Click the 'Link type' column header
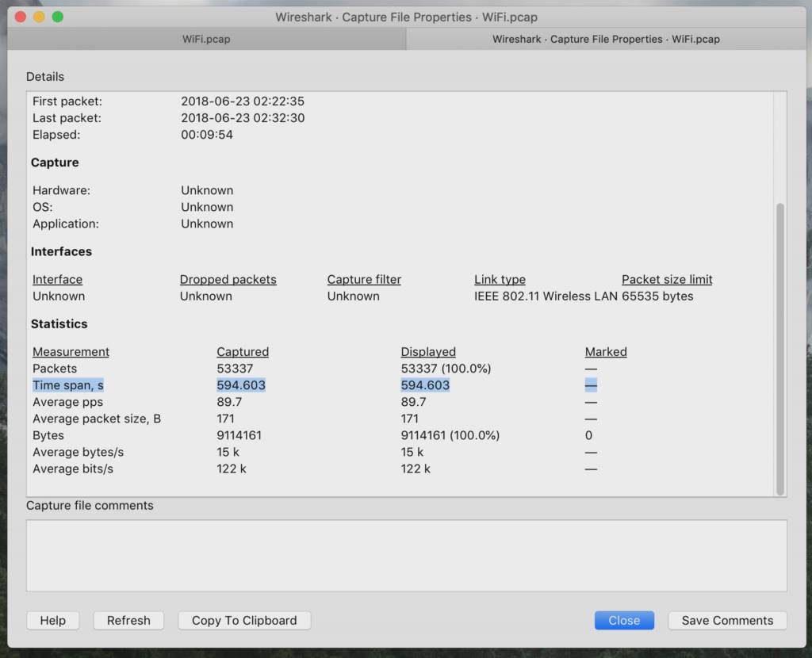 click(500, 280)
